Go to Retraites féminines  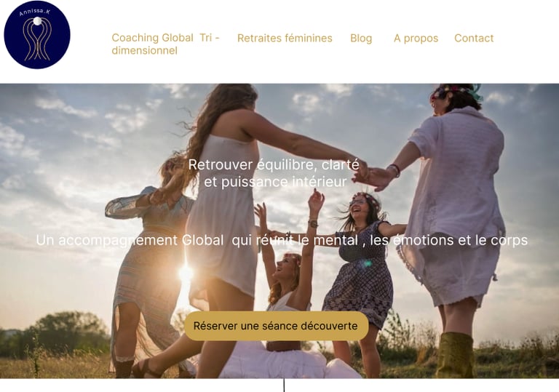[x=285, y=38]
